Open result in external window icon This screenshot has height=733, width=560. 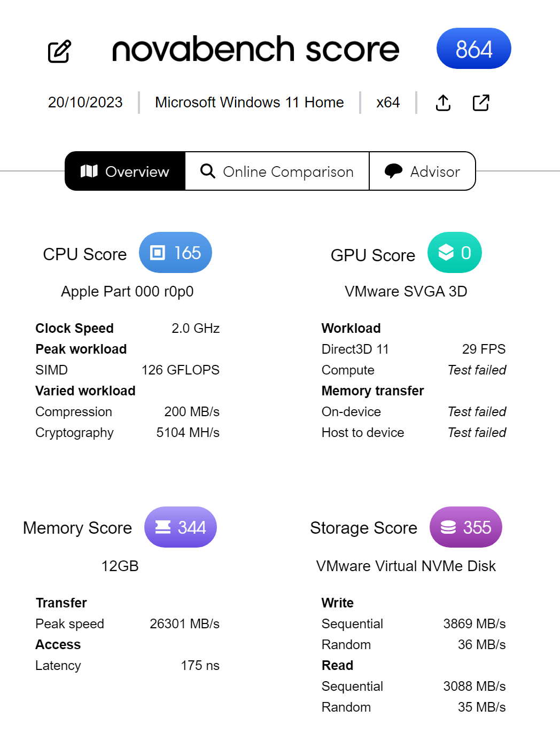tap(481, 103)
